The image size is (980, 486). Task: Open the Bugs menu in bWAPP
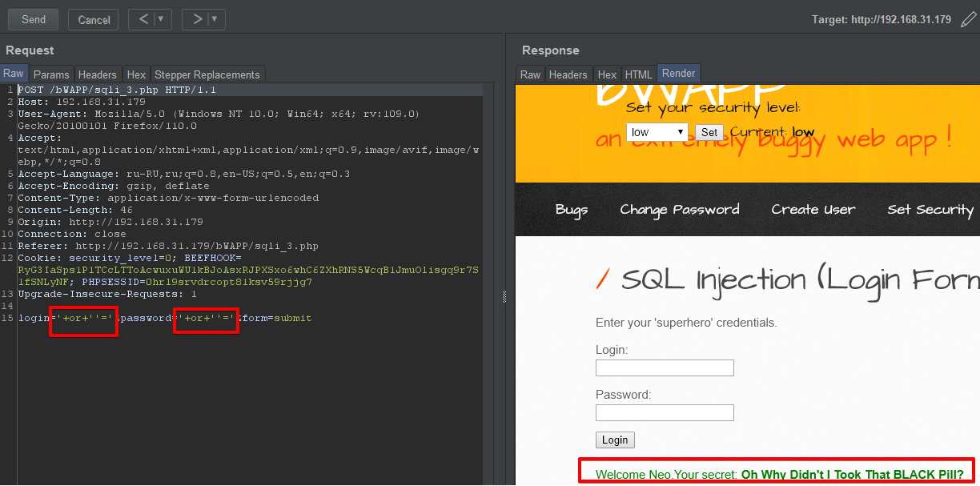coord(572,210)
